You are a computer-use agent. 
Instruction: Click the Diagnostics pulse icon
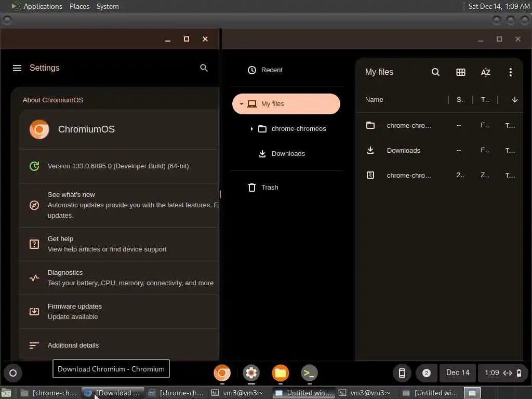click(34, 278)
